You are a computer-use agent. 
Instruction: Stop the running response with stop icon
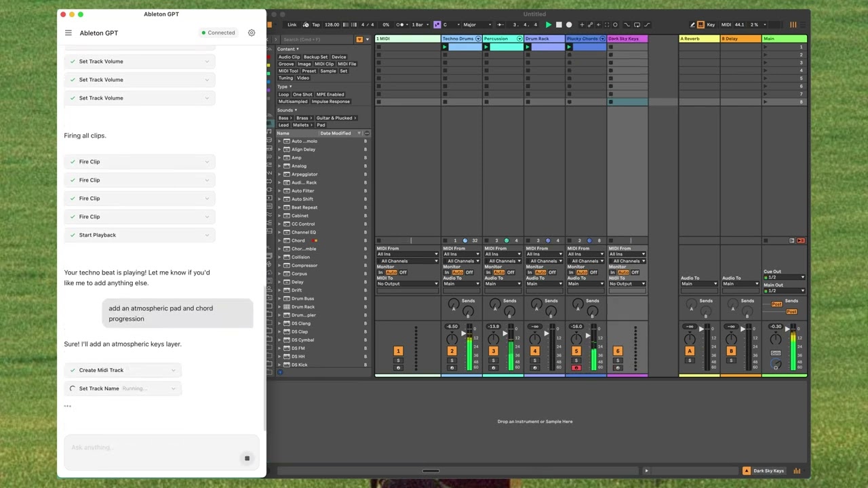coord(247,459)
